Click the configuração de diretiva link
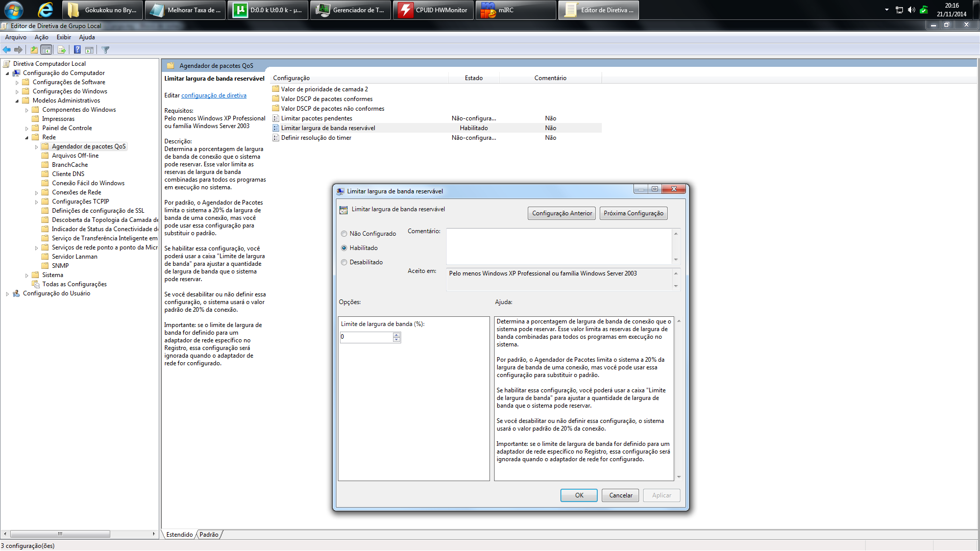The width and height of the screenshot is (980, 551). point(214,95)
